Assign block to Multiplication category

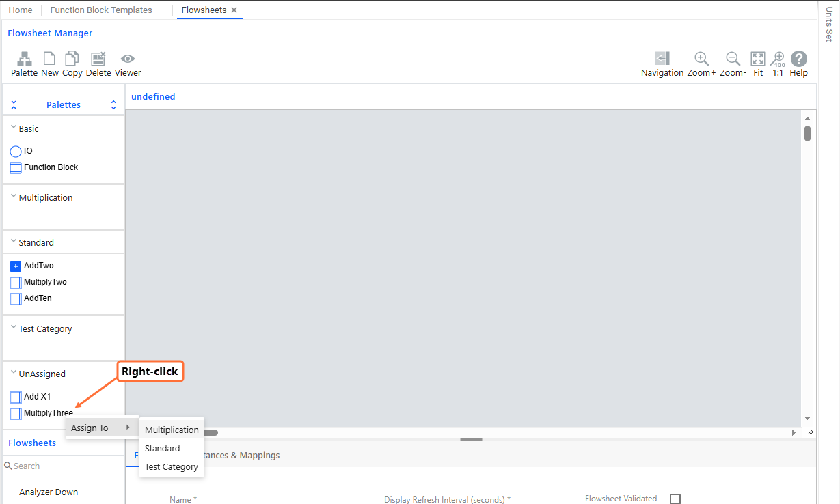(172, 430)
